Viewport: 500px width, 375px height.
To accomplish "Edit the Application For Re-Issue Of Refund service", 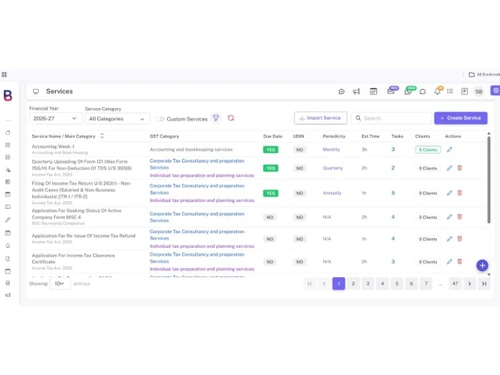I will pos(449,239).
